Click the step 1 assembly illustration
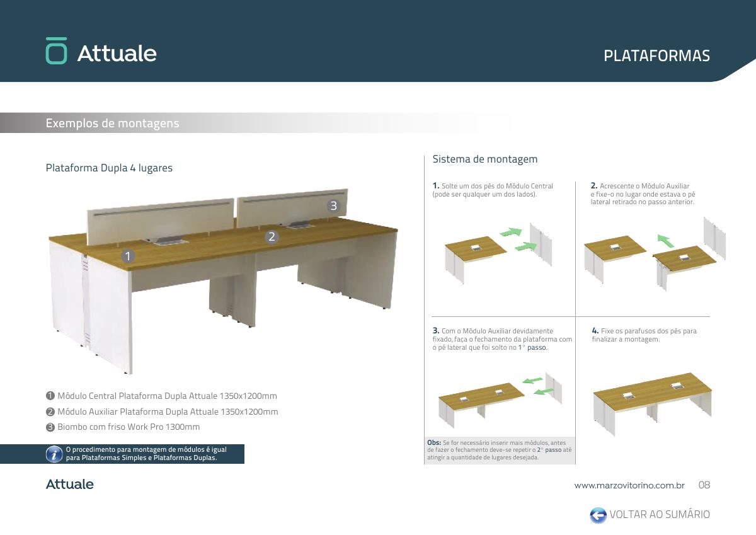Screen dimensions: 756x535 [499, 253]
